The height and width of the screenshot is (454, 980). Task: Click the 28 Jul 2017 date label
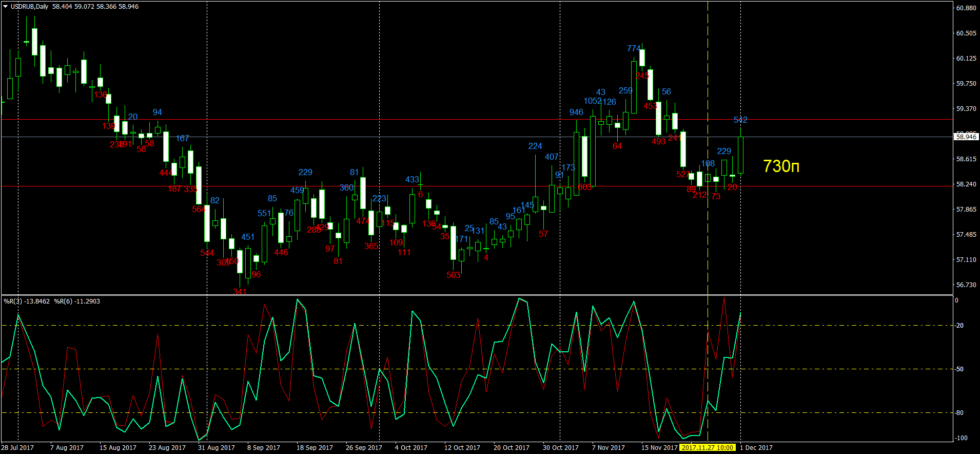click(17, 448)
